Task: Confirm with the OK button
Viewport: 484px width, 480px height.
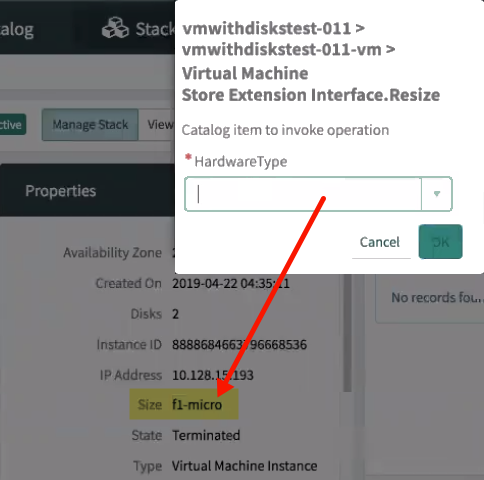Action: point(440,242)
